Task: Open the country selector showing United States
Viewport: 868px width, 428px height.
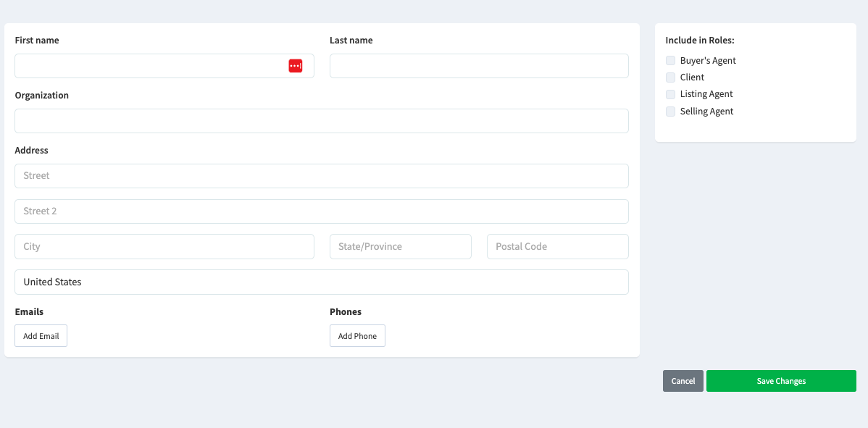Action: pos(322,282)
